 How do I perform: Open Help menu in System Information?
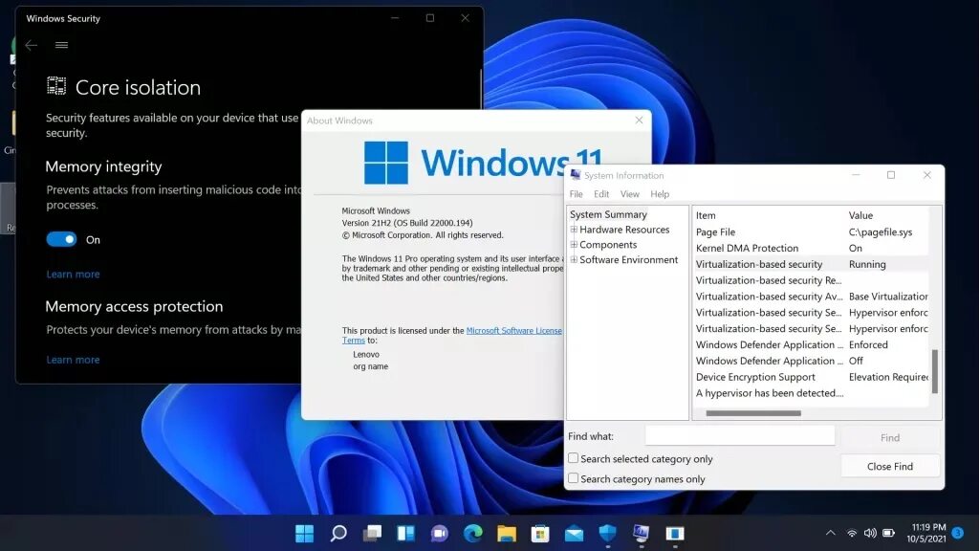660,194
